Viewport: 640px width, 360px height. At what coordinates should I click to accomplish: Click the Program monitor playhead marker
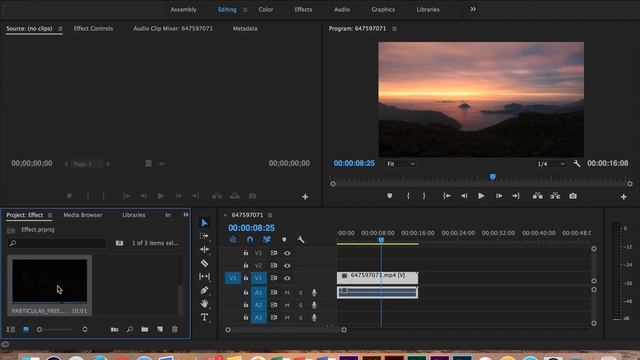pos(493,177)
